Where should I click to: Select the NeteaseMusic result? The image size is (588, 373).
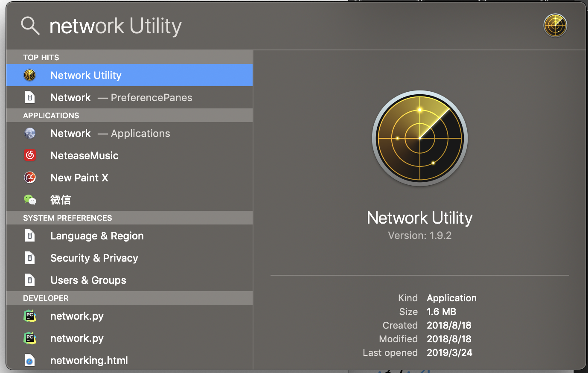click(x=129, y=155)
